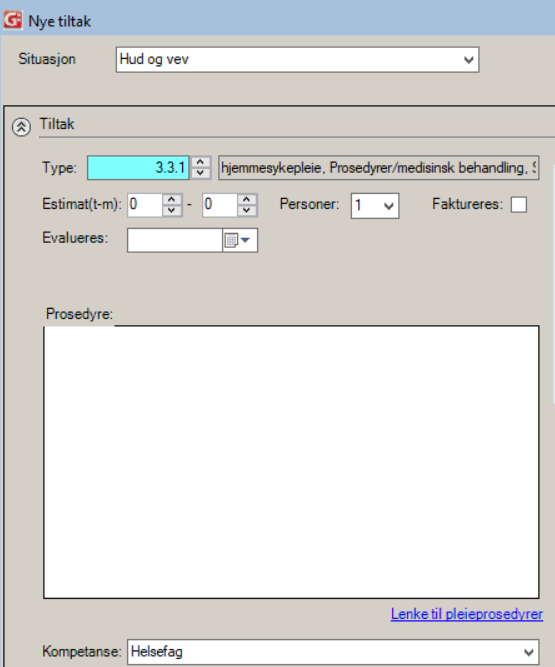Open the Situasjon dropdown showing Hud og vev
Image resolution: width=555 pixels, height=667 pixels.
[297, 60]
